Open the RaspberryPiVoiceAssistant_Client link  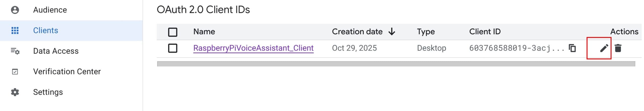click(253, 48)
